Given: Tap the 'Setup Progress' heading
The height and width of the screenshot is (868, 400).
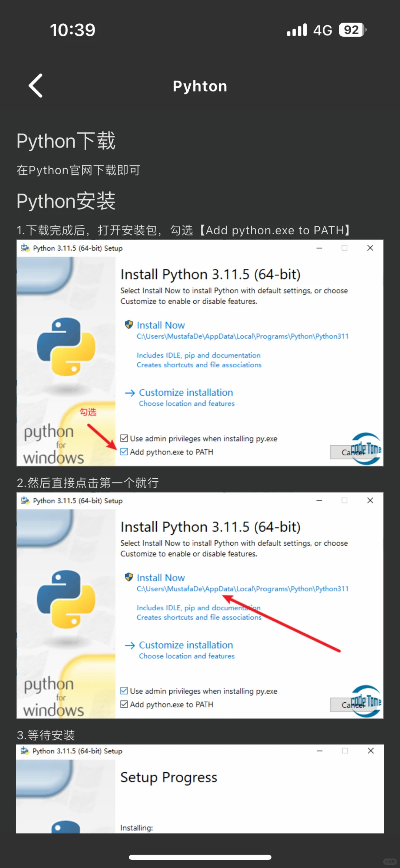Looking at the screenshot, I should pyautogui.click(x=169, y=777).
